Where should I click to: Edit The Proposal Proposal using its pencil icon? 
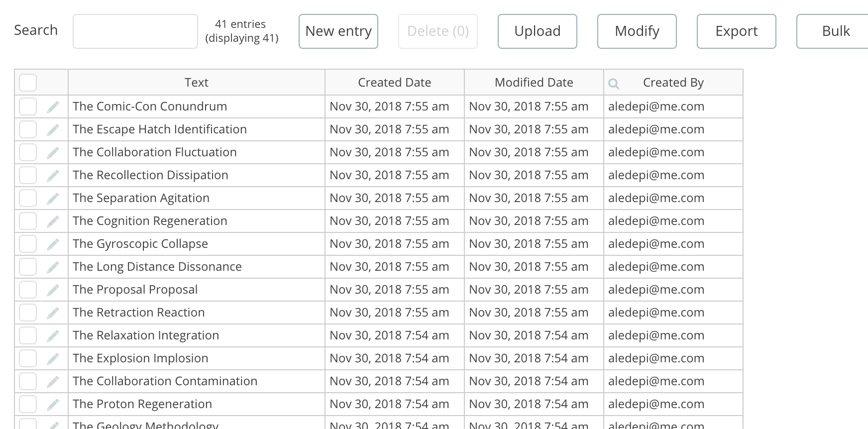click(x=53, y=290)
